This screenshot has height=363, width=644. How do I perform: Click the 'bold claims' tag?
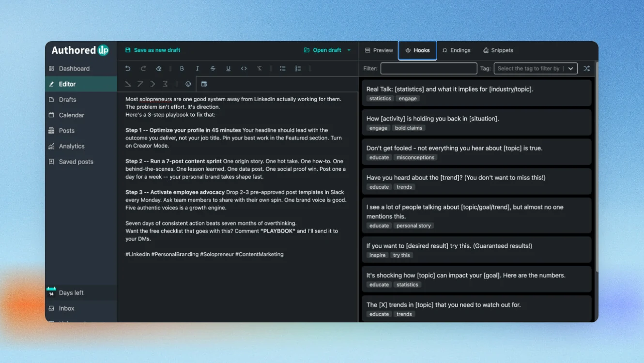pyautogui.click(x=409, y=128)
